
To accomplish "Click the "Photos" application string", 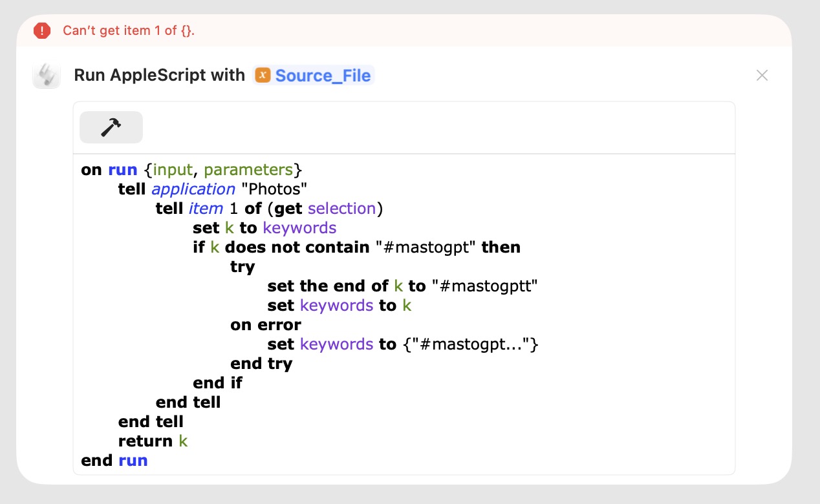I will [x=273, y=189].
